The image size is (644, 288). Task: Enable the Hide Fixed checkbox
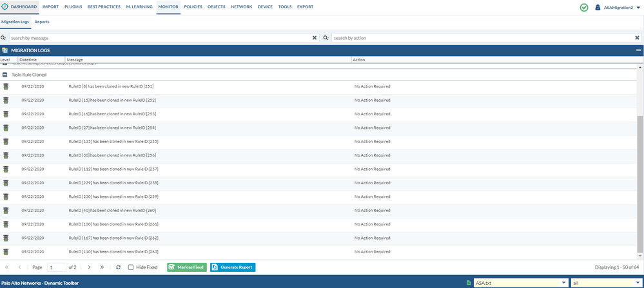(131, 267)
